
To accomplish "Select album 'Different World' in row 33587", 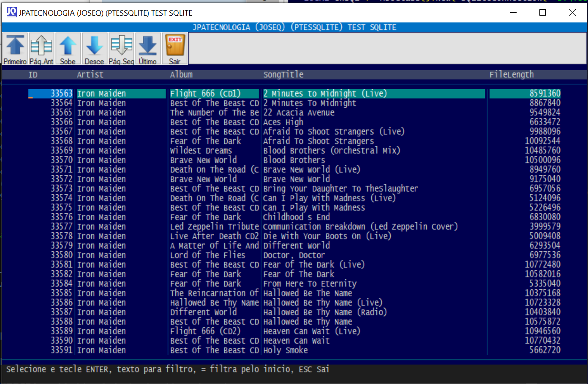I will 204,312.
